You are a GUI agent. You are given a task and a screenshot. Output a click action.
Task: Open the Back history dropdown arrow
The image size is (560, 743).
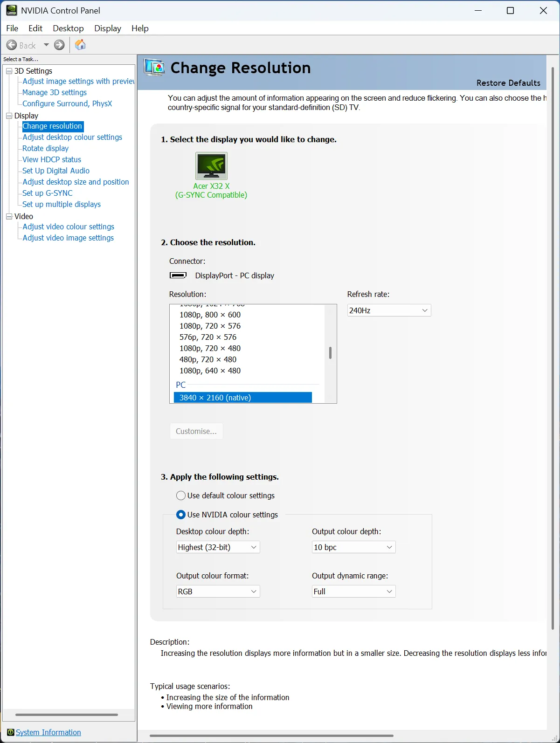pos(46,45)
